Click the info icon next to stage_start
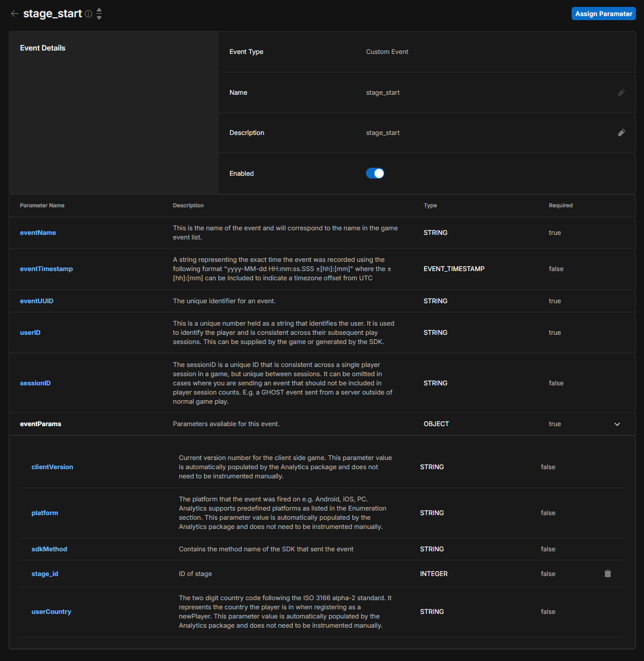The height and width of the screenshot is (661, 644). [88, 14]
